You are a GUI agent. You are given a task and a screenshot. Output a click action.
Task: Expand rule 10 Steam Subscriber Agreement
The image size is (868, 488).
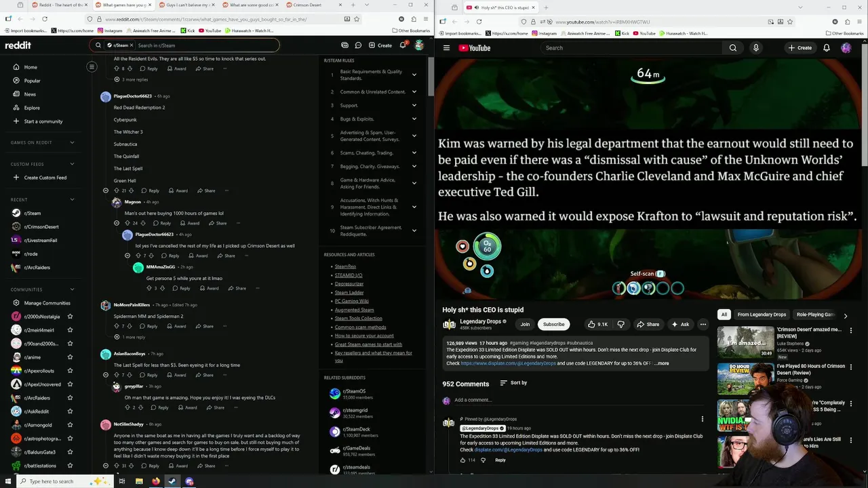coord(414,230)
